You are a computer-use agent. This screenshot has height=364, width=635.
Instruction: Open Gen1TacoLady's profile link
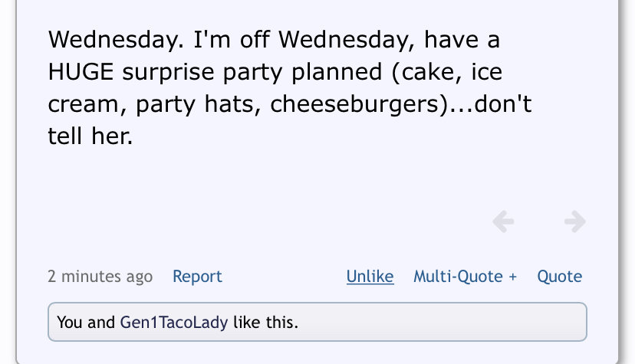point(174,323)
